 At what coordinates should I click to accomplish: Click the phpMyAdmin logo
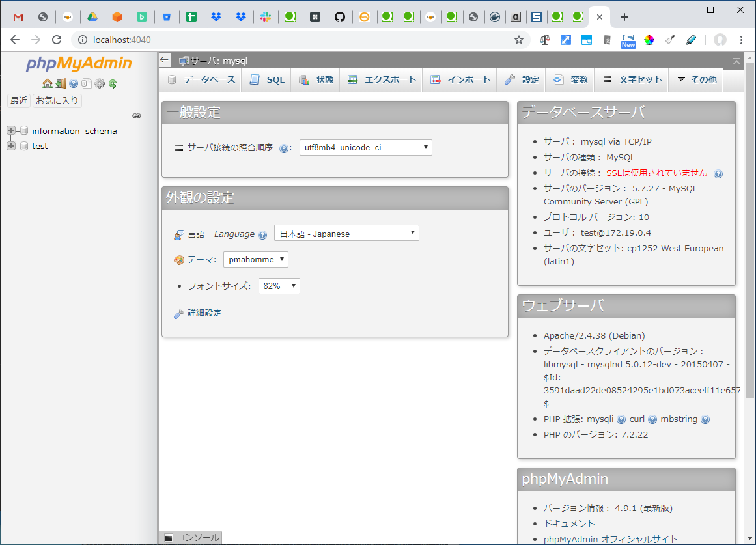tap(79, 63)
